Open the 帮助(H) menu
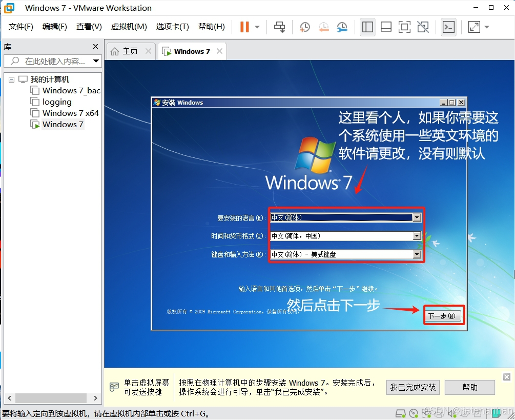The height and width of the screenshot is (420, 515). tap(212, 27)
